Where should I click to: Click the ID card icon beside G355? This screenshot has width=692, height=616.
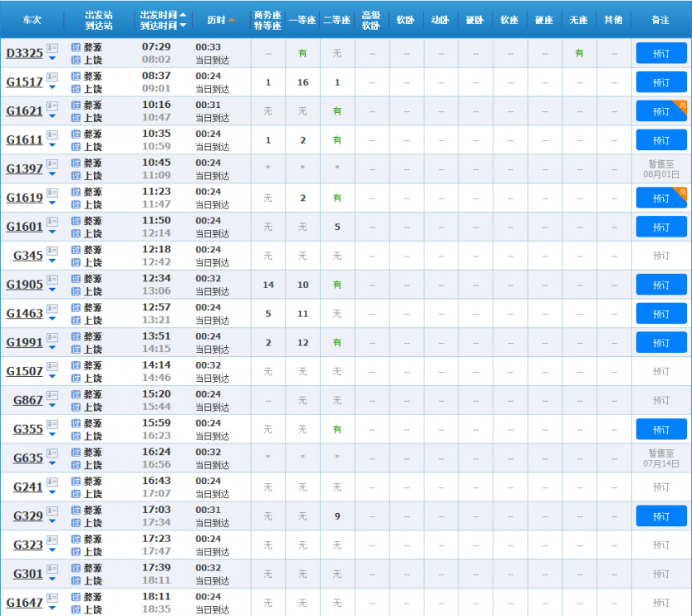coord(52,424)
